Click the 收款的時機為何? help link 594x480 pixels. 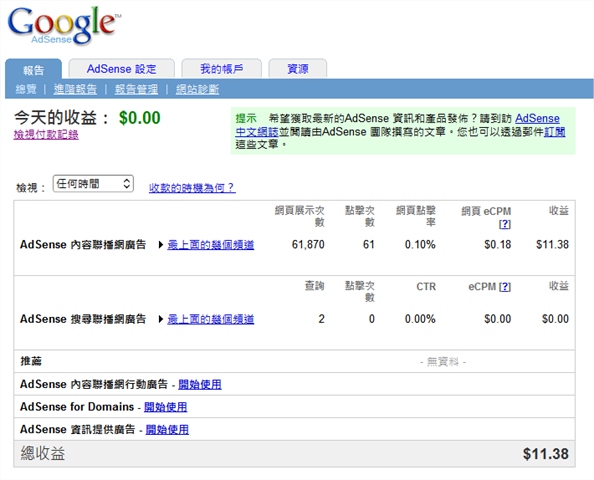(x=192, y=188)
